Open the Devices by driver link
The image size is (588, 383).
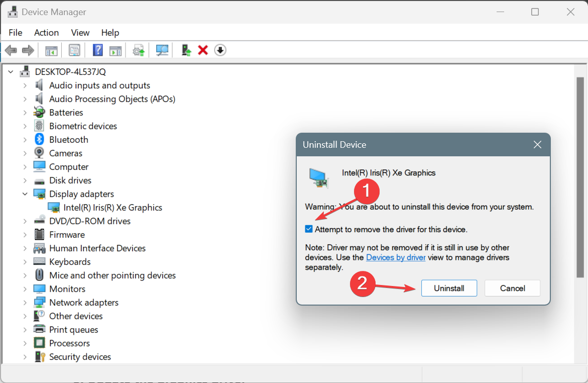click(396, 257)
